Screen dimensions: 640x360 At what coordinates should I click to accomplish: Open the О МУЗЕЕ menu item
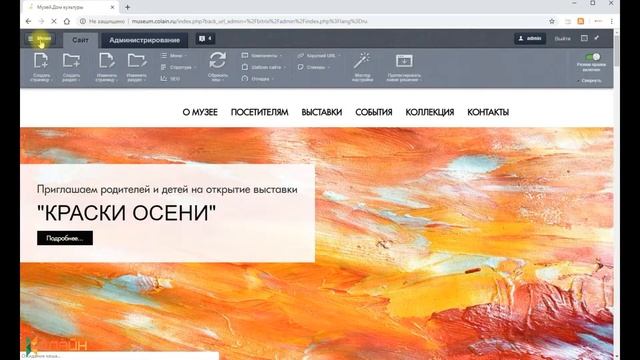coord(200,112)
